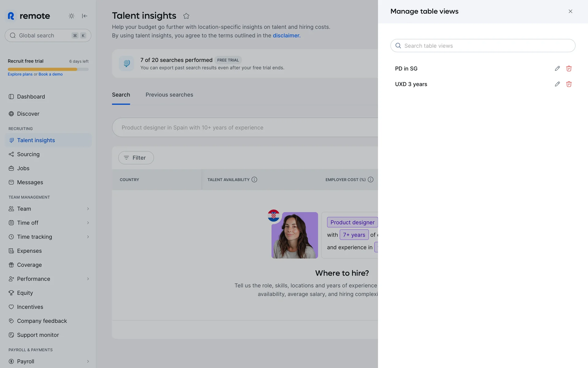Expand the Payroll submenu
This screenshot has height=368, width=588.
(88, 361)
